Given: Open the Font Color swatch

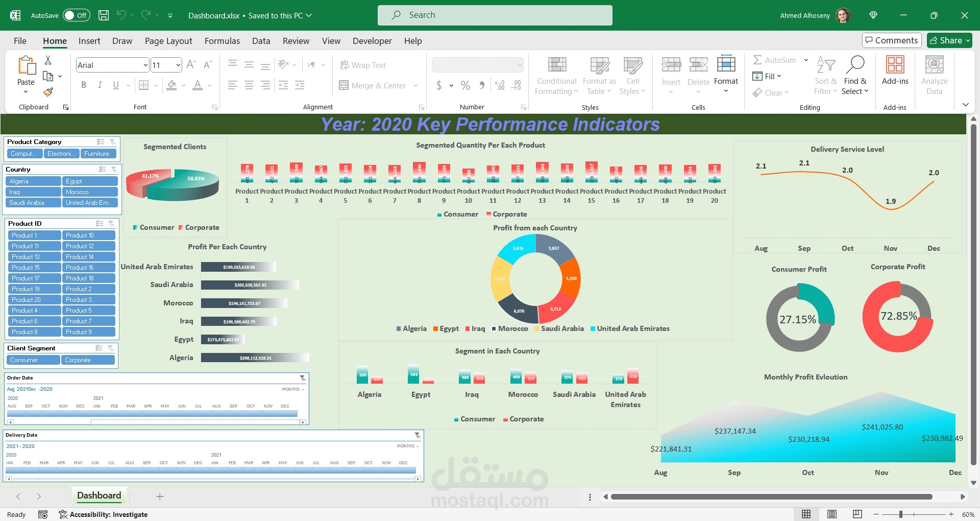Looking at the screenshot, I should click(x=198, y=85).
